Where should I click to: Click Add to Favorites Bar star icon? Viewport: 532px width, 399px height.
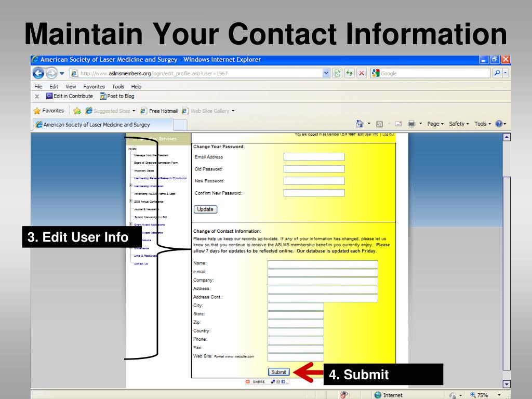77,111
